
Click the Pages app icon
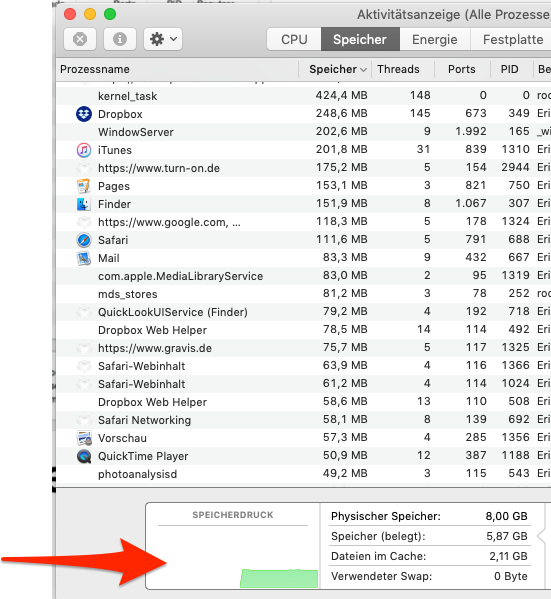click(84, 186)
